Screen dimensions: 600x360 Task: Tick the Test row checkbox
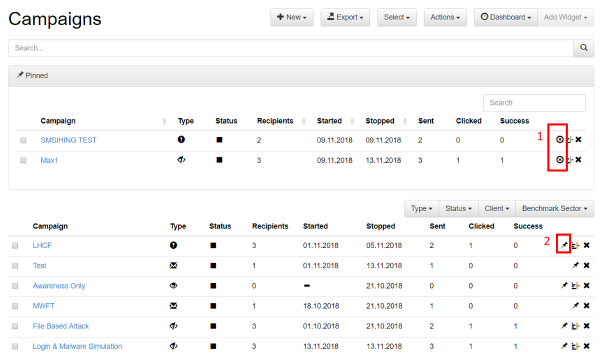coord(15,266)
